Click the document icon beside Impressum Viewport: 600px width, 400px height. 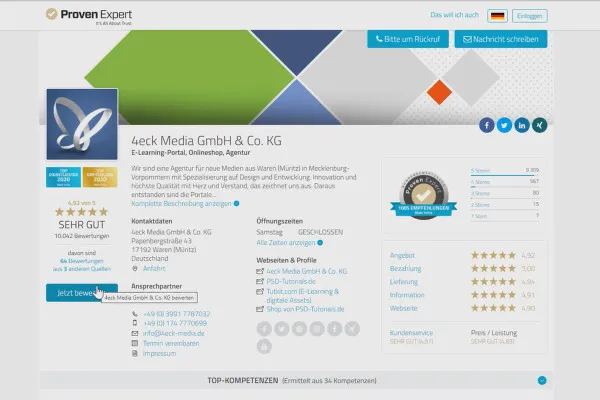click(x=135, y=353)
